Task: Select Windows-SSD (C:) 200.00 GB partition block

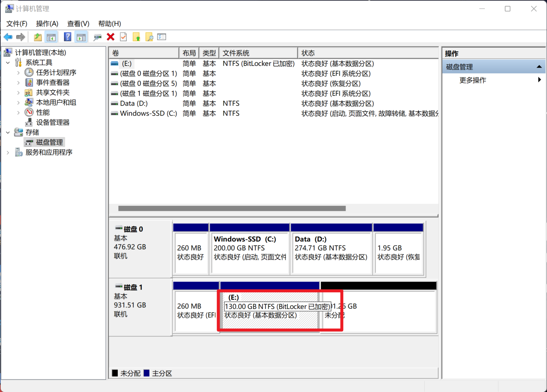Action: click(x=250, y=253)
